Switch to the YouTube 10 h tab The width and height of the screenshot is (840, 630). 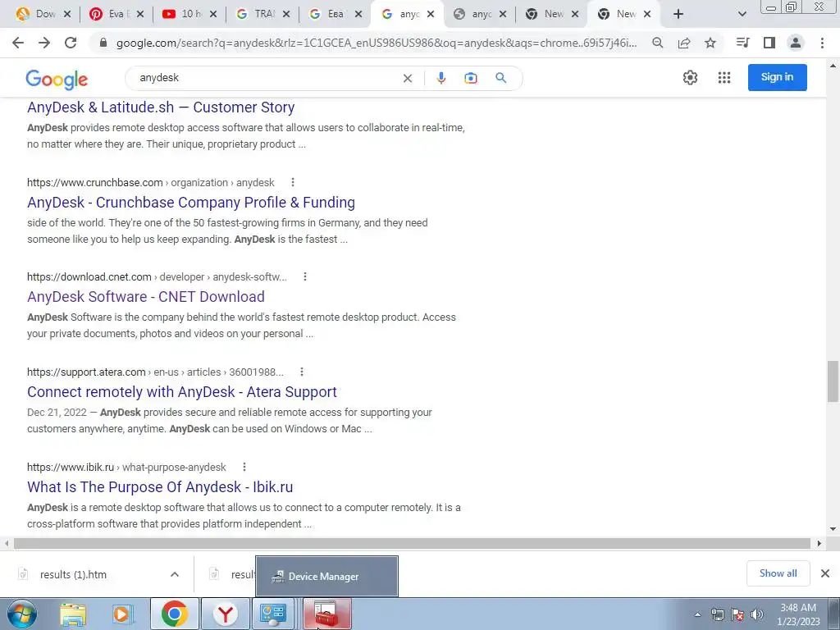188,14
